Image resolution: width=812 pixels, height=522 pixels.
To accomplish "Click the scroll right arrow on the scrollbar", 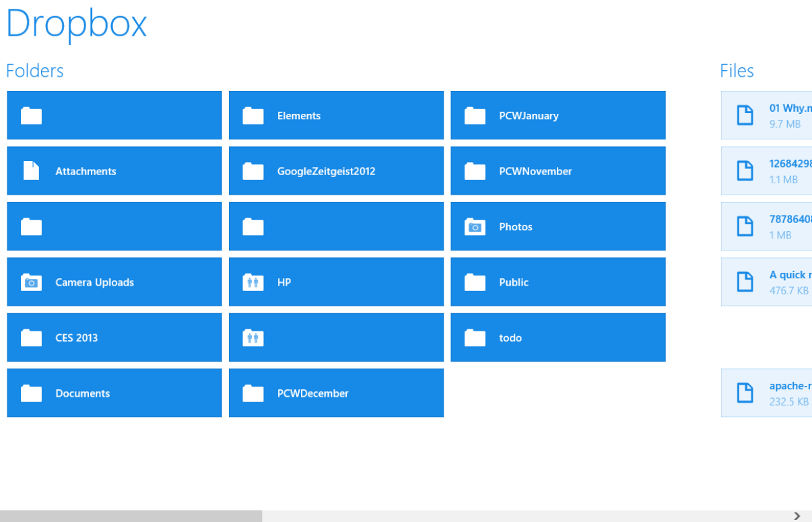I will (x=798, y=516).
